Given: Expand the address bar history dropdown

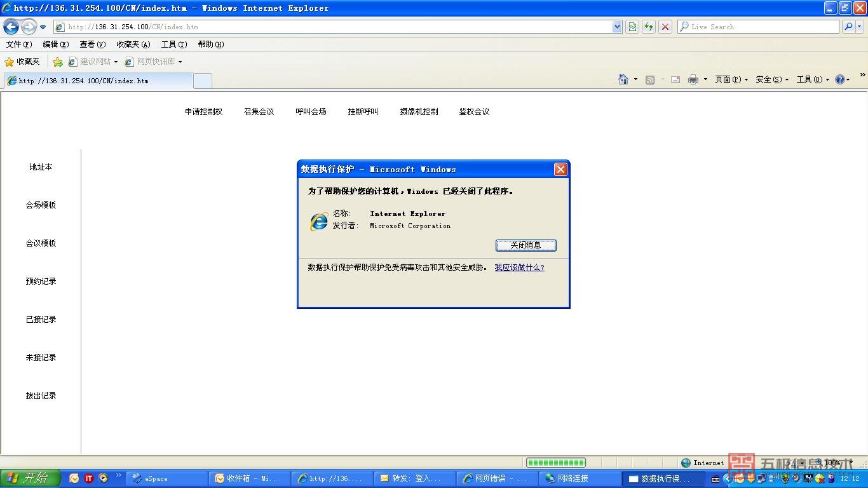Looking at the screenshot, I should point(617,27).
